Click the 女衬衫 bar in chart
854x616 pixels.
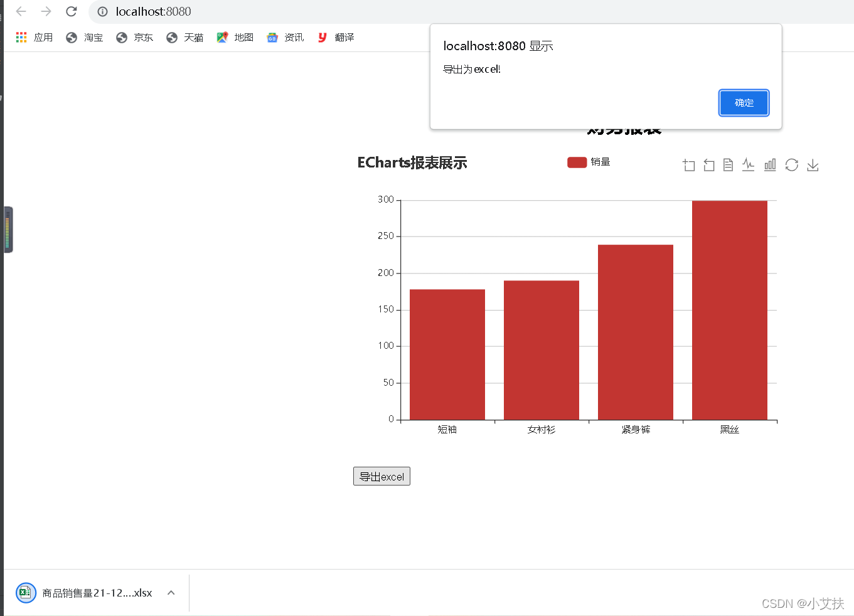click(542, 350)
